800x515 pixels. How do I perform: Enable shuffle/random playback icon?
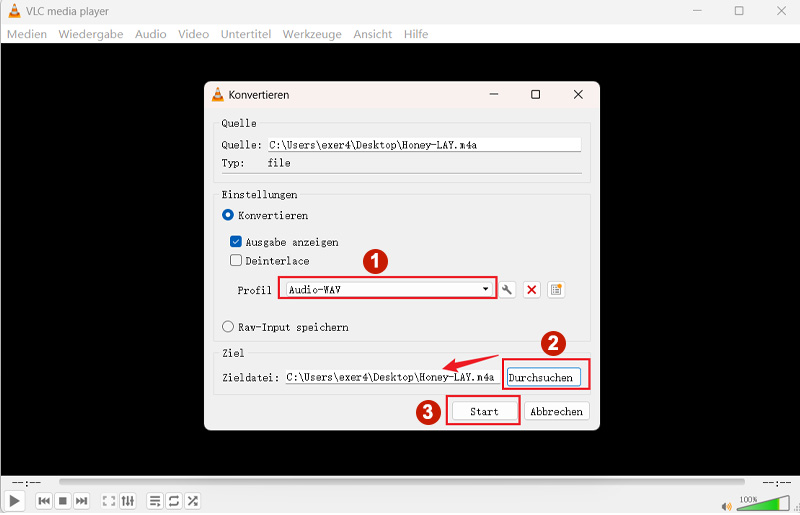tap(193, 501)
